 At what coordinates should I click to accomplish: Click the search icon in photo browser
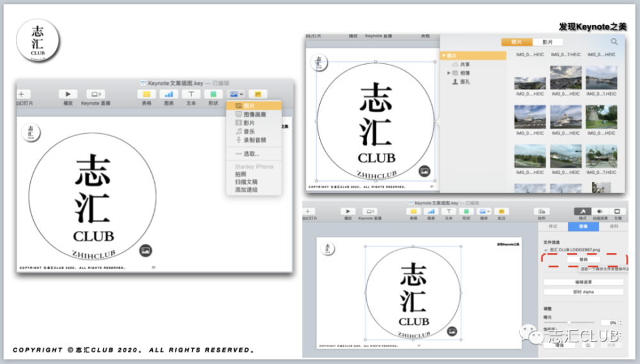[x=614, y=42]
